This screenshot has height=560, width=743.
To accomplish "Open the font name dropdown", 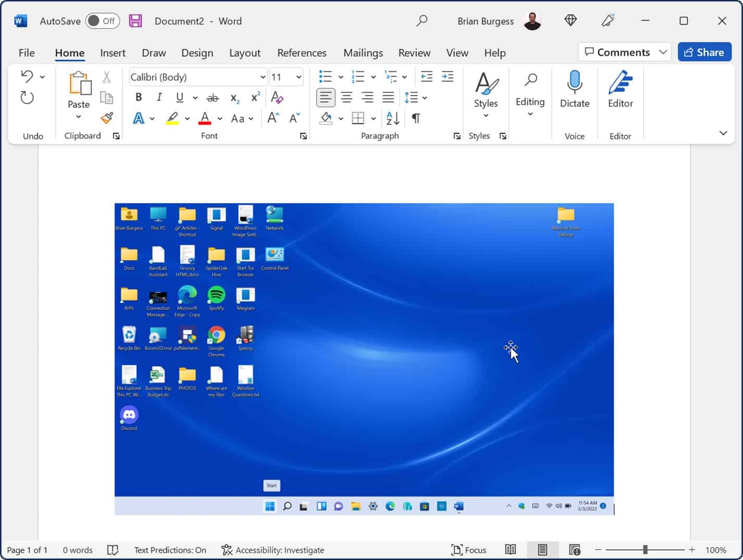I will coord(263,77).
